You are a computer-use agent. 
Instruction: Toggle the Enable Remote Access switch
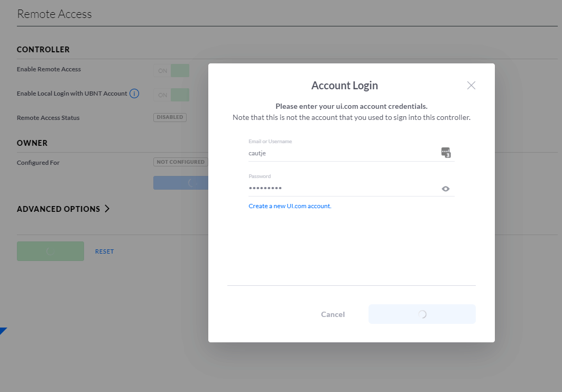click(x=171, y=70)
